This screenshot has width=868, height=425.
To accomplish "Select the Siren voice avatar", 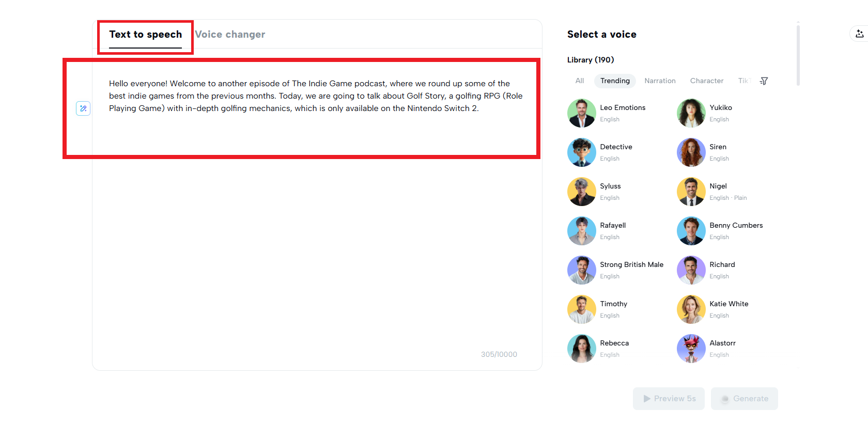I will [x=691, y=152].
